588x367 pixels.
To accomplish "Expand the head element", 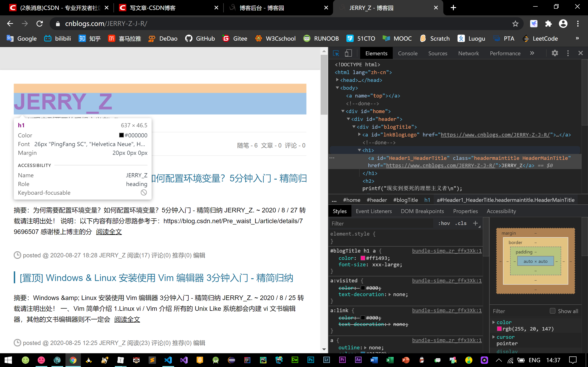I will coord(337,80).
